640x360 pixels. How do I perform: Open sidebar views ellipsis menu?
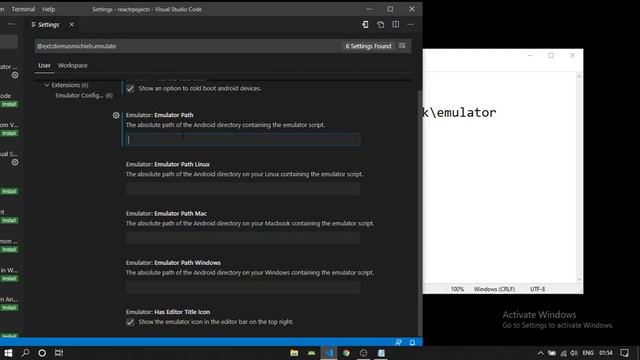pyautogui.click(x=11, y=24)
